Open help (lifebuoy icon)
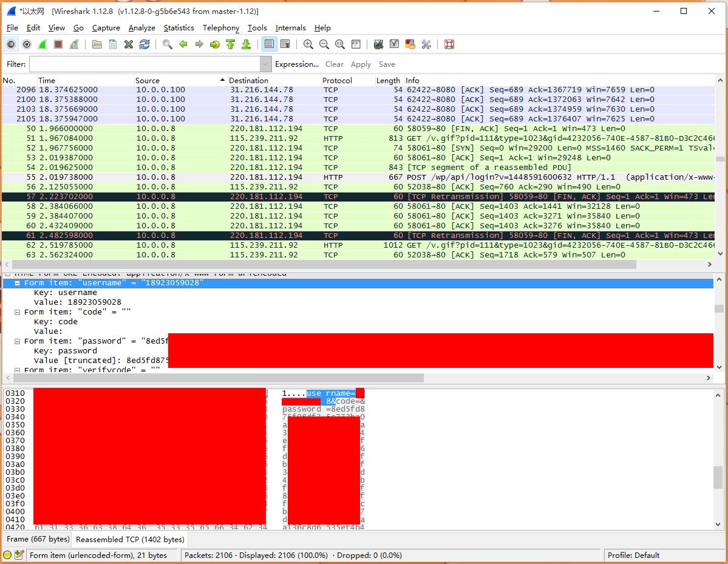 tap(449, 44)
